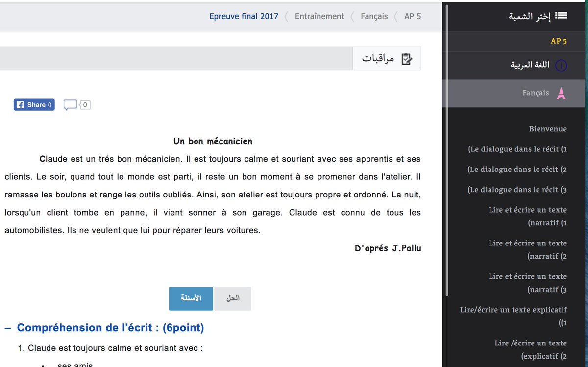
Task: Open Lire et écrire un texte narratif (3
Action: pos(528,283)
